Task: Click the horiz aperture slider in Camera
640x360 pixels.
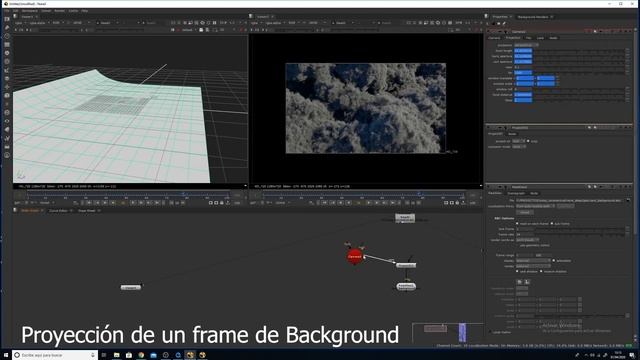Action: tap(579, 56)
